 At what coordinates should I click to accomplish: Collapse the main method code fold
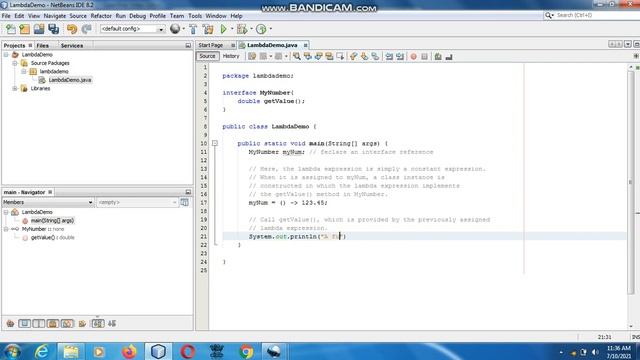(x=215, y=143)
